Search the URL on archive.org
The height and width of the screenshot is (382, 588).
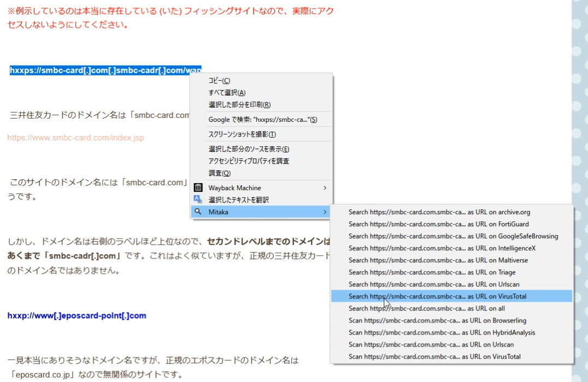coord(451,212)
